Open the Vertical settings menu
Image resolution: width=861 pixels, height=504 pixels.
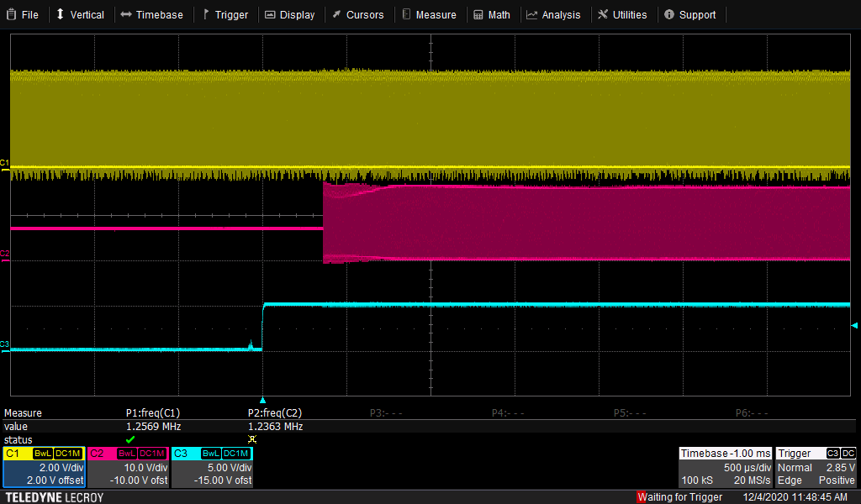80,14
